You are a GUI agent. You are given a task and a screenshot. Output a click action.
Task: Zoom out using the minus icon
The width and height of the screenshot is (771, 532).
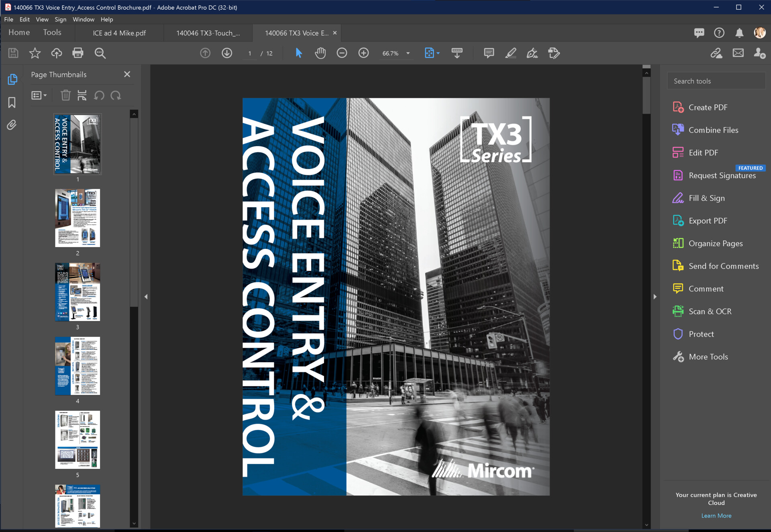342,53
